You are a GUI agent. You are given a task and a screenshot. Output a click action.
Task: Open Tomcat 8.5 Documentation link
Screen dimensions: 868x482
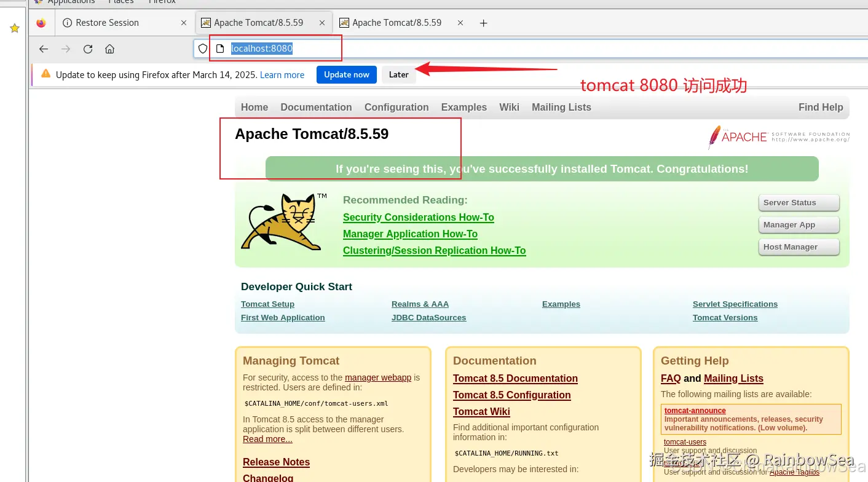tap(515, 379)
